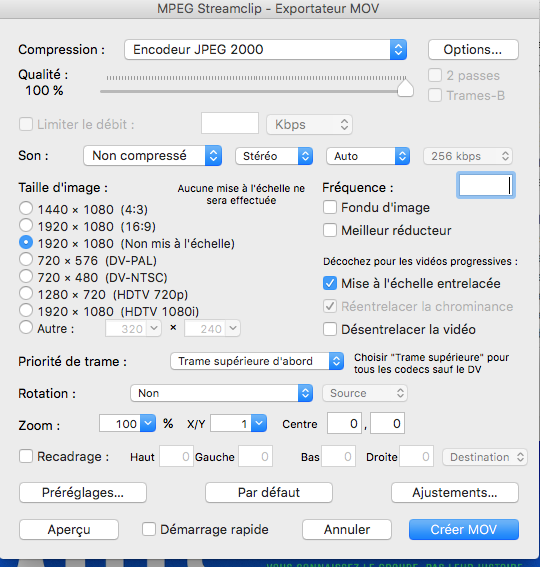The height and width of the screenshot is (567, 540).
Task: Click the Créer MOV button
Action: point(464,529)
